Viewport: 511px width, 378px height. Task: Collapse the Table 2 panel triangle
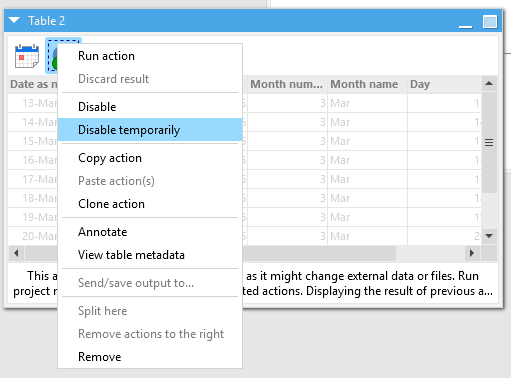click(14, 20)
